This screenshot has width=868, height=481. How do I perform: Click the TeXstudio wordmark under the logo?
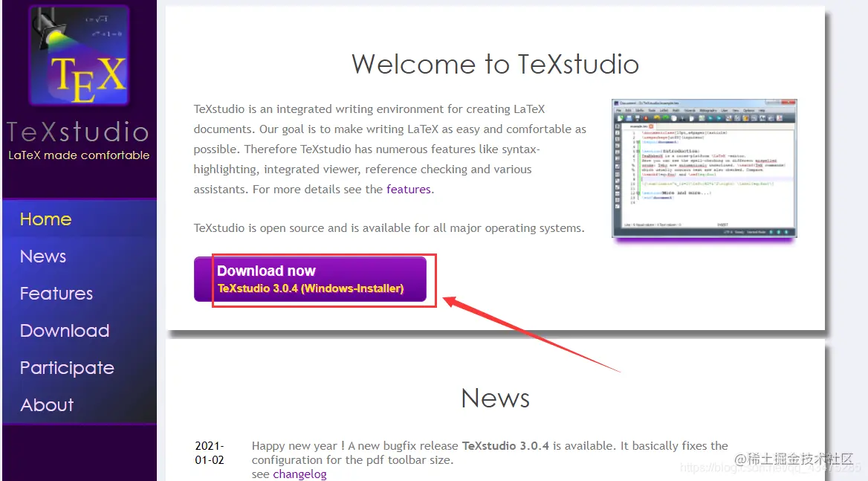click(x=78, y=132)
